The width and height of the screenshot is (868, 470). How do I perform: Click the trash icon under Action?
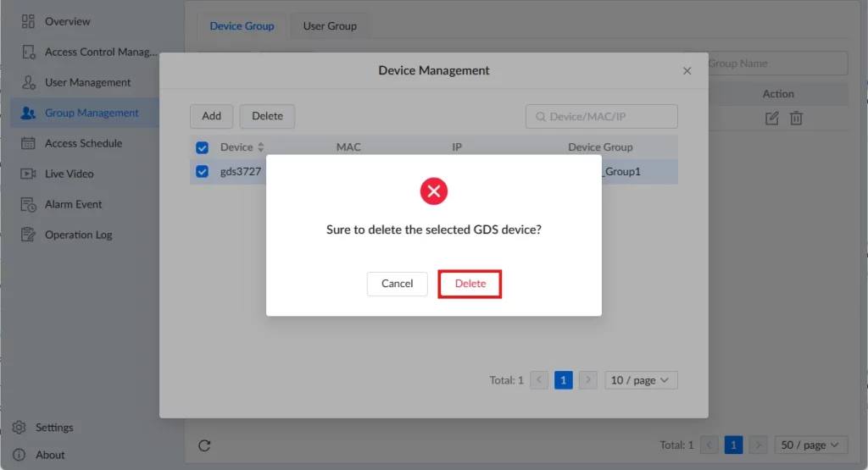[x=796, y=118]
